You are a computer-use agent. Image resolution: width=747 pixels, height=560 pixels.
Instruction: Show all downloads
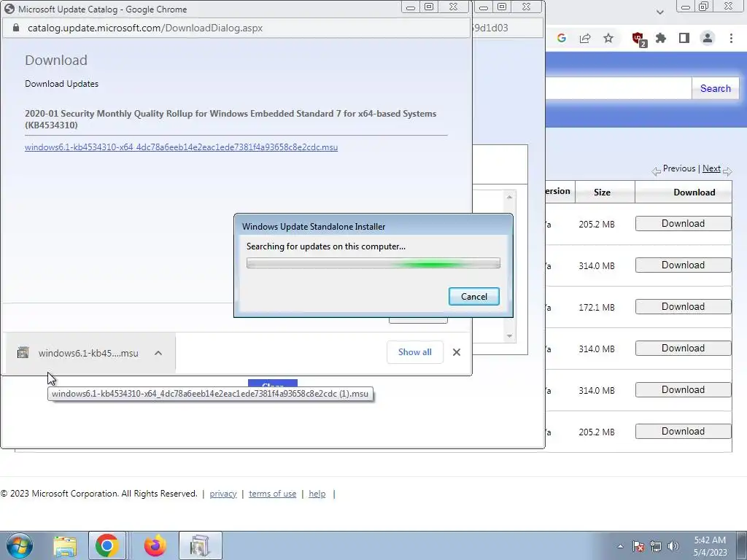415,352
